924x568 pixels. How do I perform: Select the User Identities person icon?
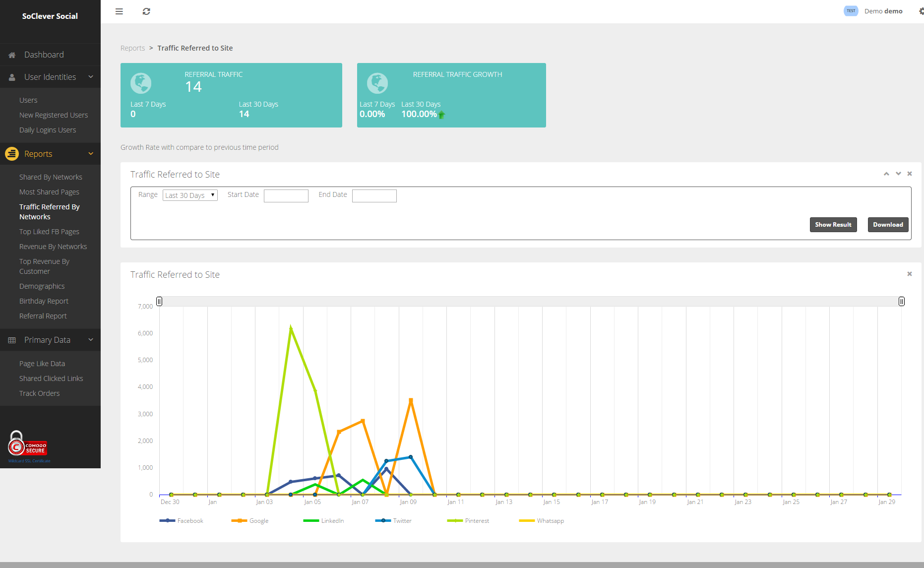tap(11, 77)
